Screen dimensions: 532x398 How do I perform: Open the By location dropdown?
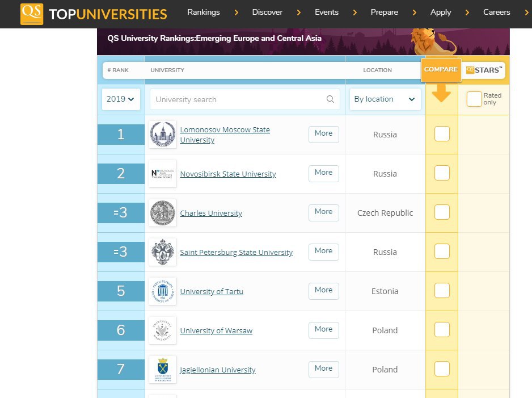point(385,99)
